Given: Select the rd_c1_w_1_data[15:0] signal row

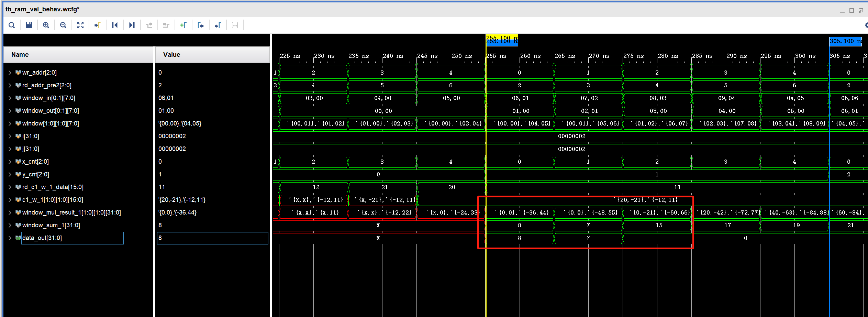Looking at the screenshot, I should click(78, 187).
